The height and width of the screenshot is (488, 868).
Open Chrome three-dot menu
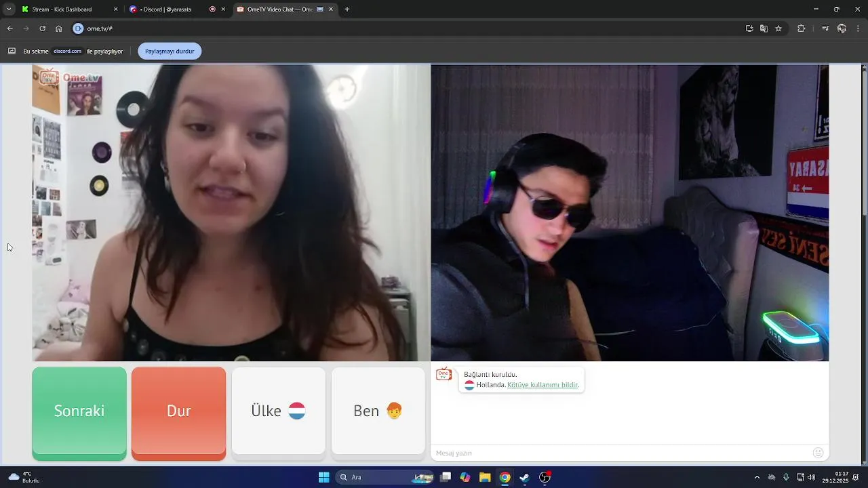click(859, 28)
